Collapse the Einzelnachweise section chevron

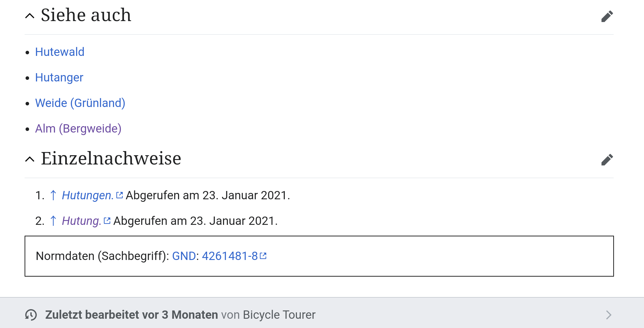click(x=30, y=159)
